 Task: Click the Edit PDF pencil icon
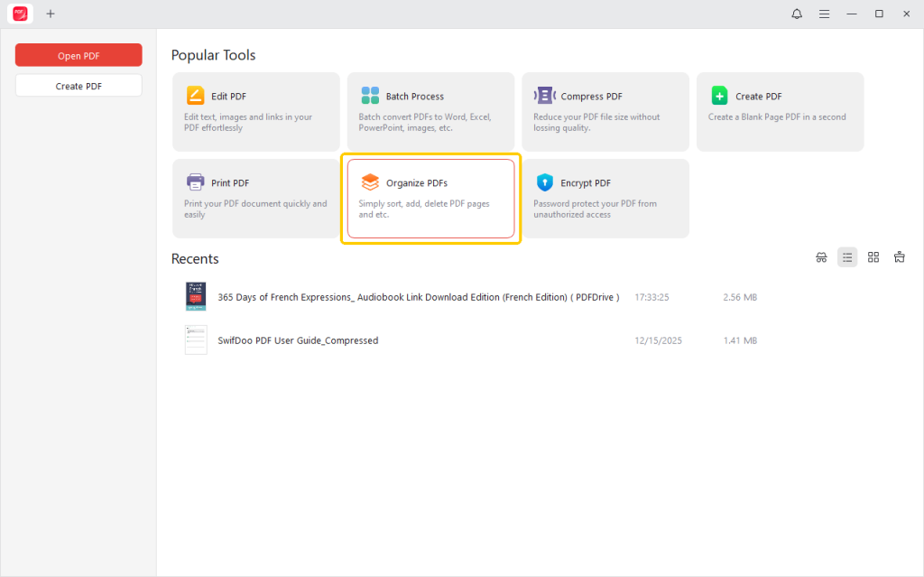[195, 96]
